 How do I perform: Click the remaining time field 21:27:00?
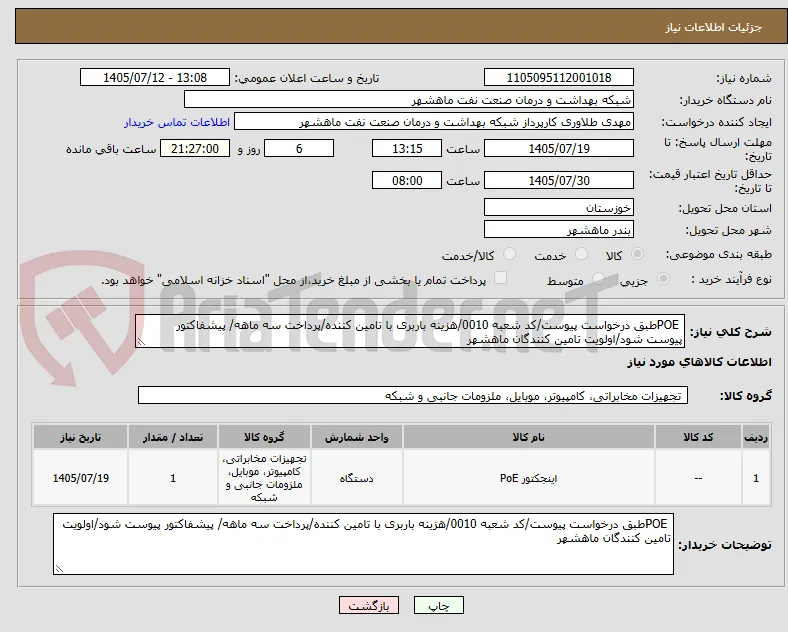click(195, 149)
